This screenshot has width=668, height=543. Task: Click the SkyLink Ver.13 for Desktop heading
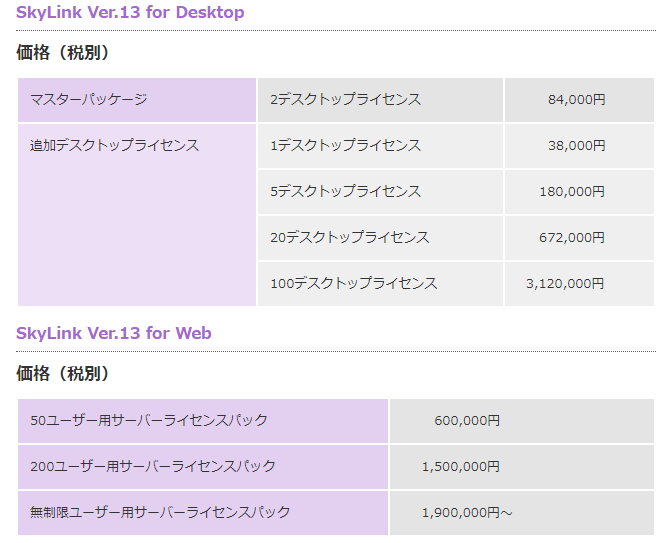pos(130,13)
